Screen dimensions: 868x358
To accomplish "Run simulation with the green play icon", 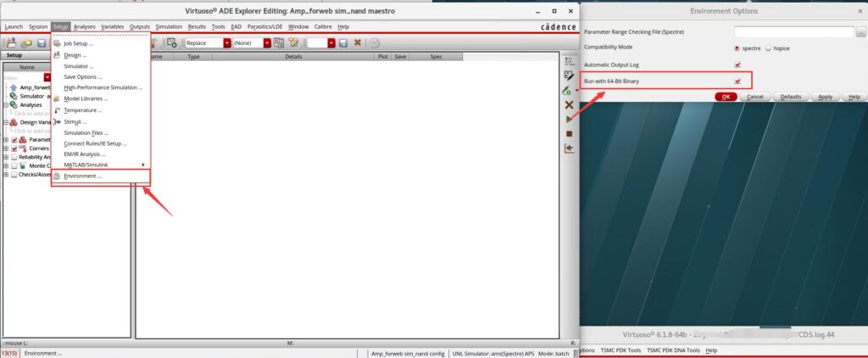I will point(569,119).
